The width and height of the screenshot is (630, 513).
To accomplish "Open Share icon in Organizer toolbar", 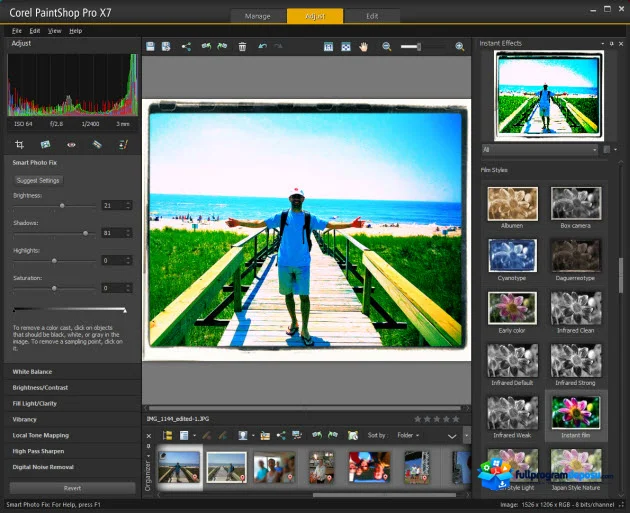I will (x=281, y=435).
